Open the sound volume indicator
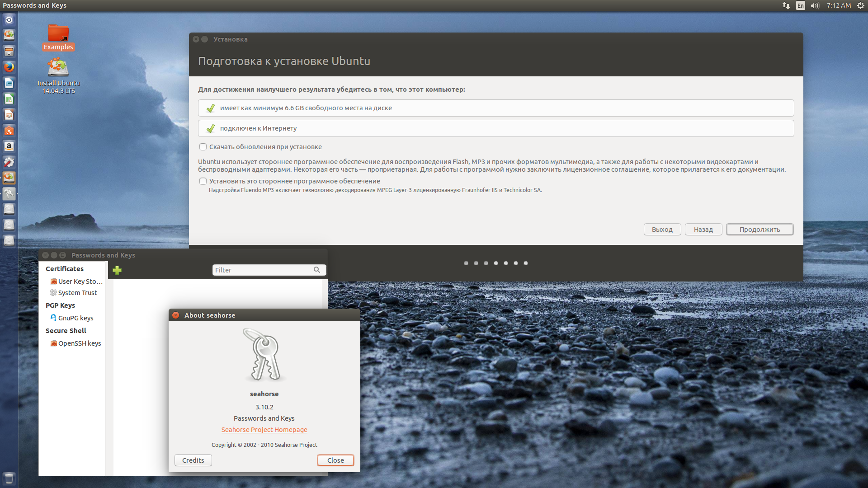Screen dimensions: 868x488 point(815,5)
